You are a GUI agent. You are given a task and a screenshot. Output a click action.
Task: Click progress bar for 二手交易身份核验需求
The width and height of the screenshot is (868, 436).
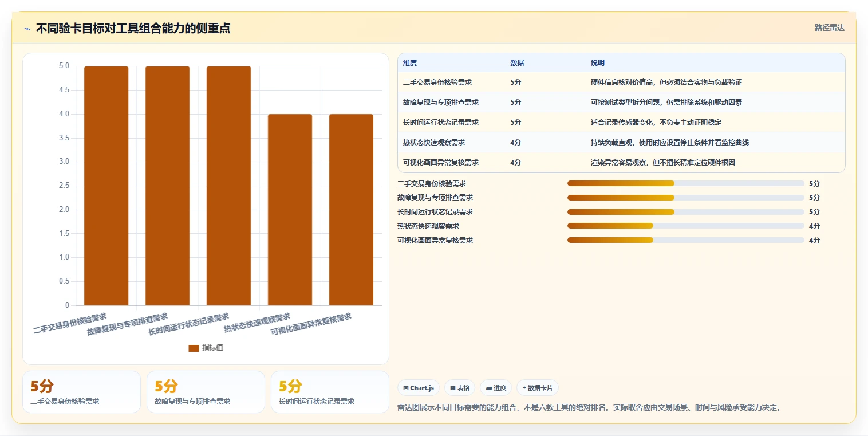[686, 183]
